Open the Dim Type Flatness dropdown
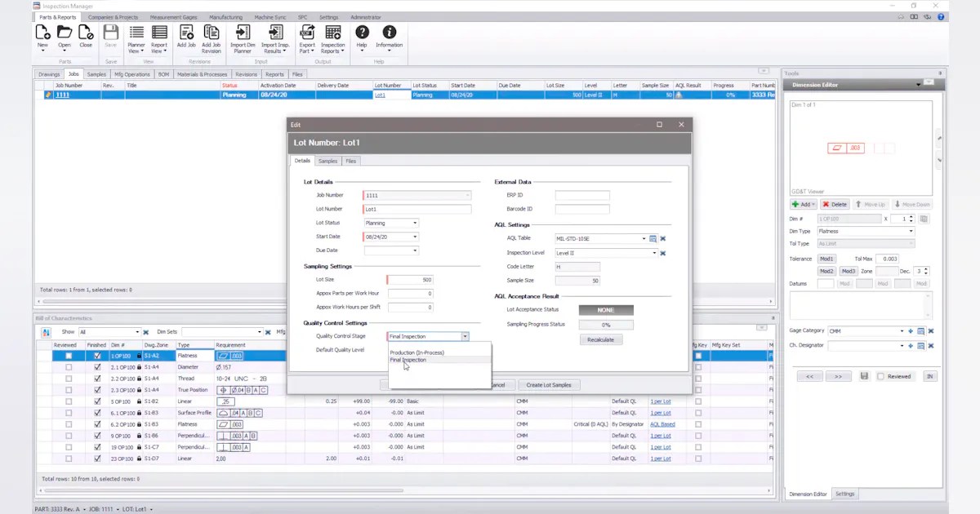The image size is (980, 514). tap(911, 231)
